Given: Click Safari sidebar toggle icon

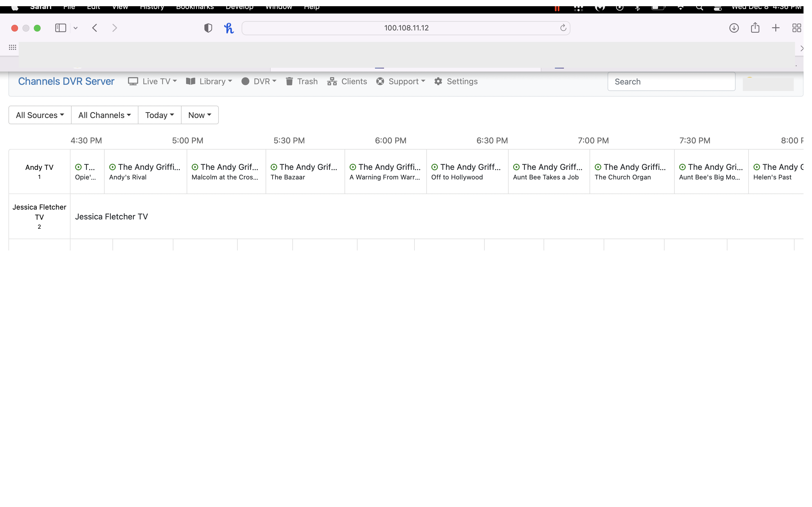Looking at the screenshot, I should click(60, 28).
